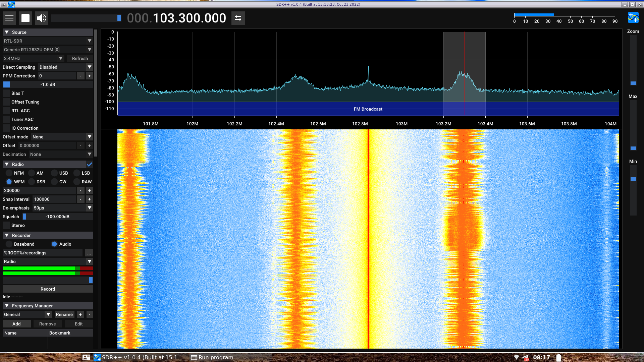This screenshot has height=362, width=644.
Task: Select the CW demodulation mode
Action: (54, 182)
